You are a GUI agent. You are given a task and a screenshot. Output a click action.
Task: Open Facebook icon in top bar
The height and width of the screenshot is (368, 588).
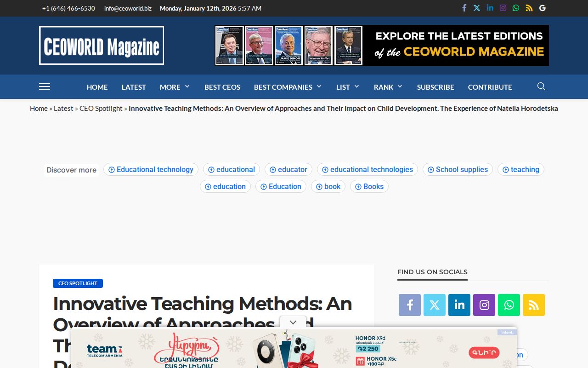(464, 8)
